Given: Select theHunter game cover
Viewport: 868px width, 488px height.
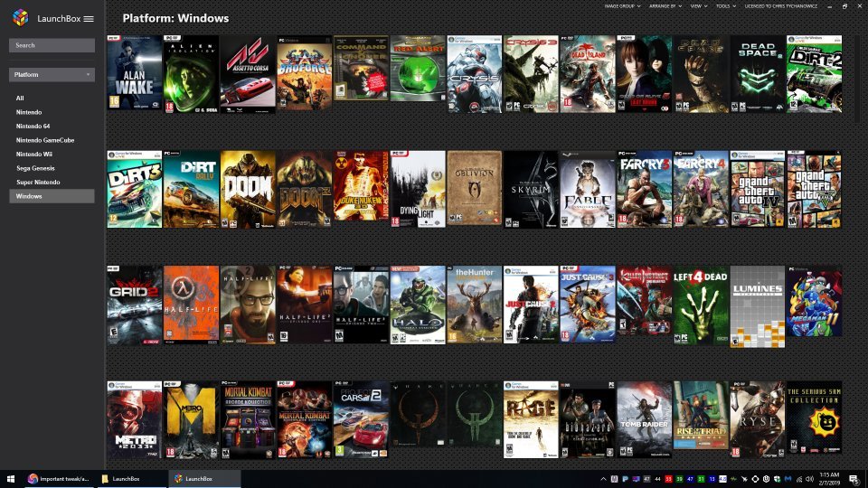Looking at the screenshot, I should tap(475, 305).
